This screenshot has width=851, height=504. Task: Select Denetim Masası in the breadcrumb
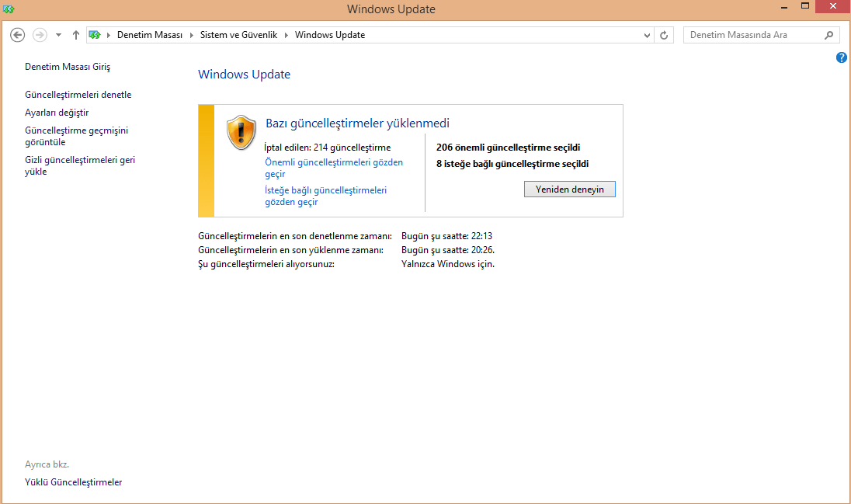[150, 35]
